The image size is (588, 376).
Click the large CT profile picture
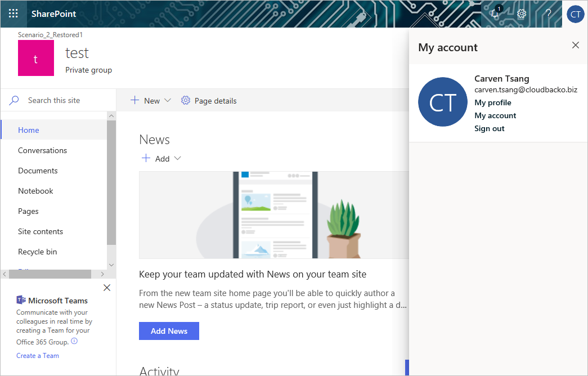(x=443, y=102)
